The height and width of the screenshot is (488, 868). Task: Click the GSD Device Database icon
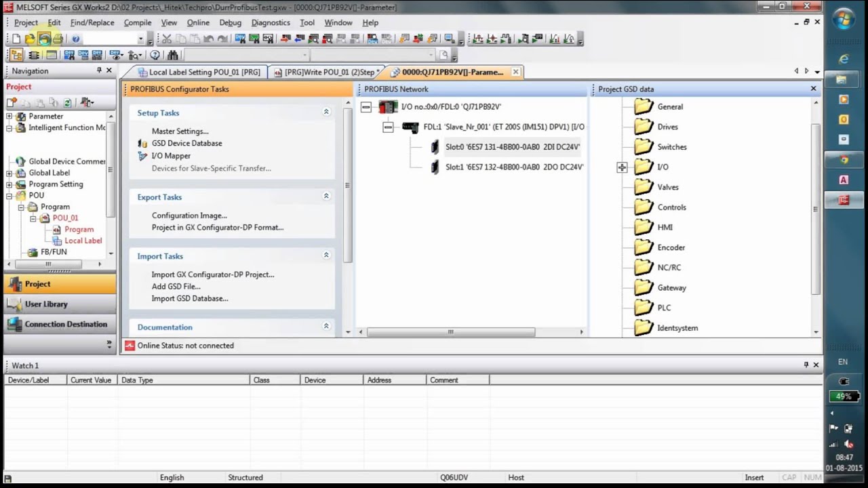142,144
